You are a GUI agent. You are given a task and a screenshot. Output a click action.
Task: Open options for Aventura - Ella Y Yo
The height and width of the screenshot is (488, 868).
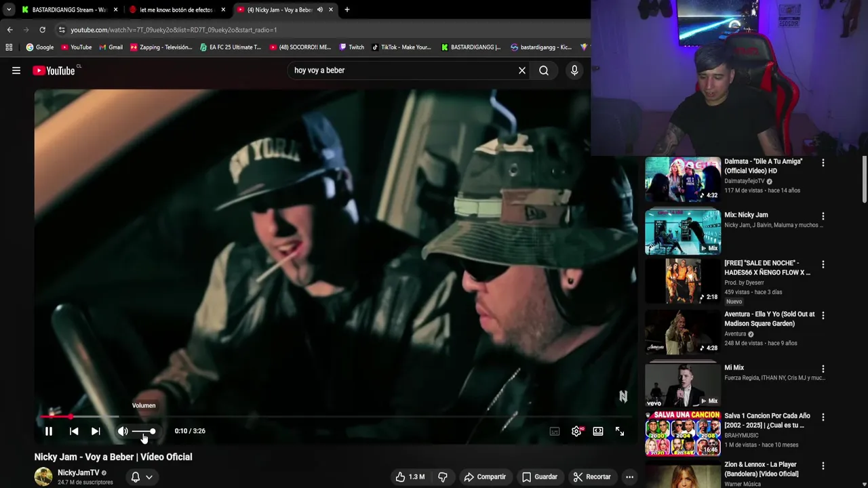coord(823,315)
